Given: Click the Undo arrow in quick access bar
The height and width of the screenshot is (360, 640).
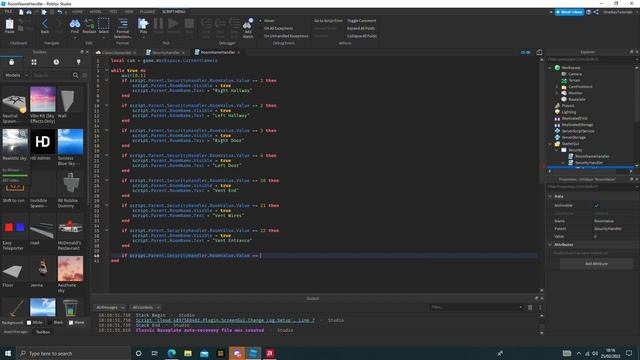Looking at the screenshot, I should pos(60,12).
